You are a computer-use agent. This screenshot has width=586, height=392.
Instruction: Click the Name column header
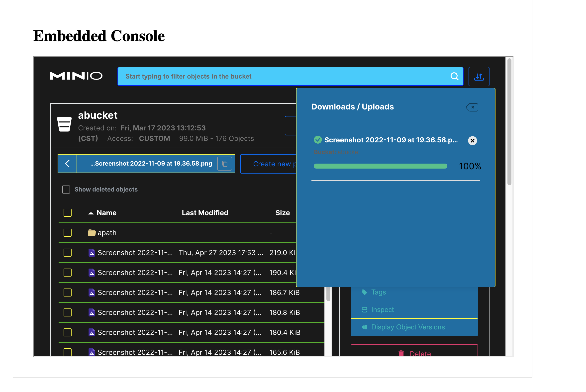click(x=106, y=213)
